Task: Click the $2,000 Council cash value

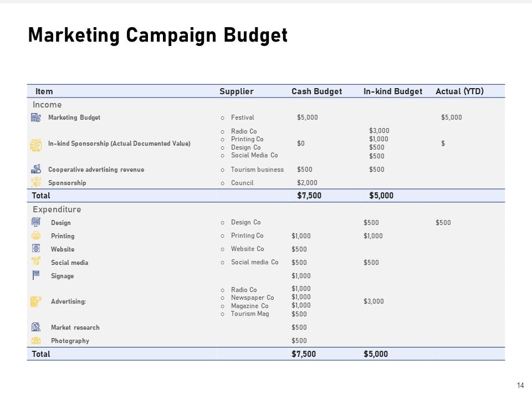Action: click(x=308, y=183)
